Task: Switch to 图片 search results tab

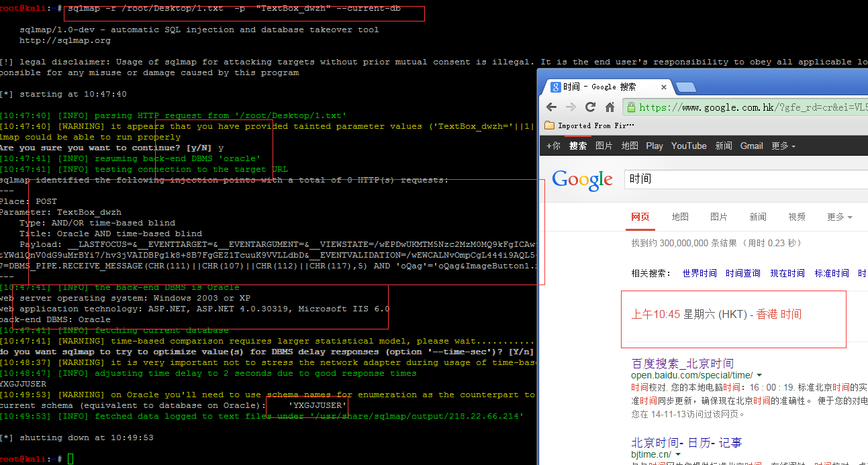Action: (x=718, y=217)
